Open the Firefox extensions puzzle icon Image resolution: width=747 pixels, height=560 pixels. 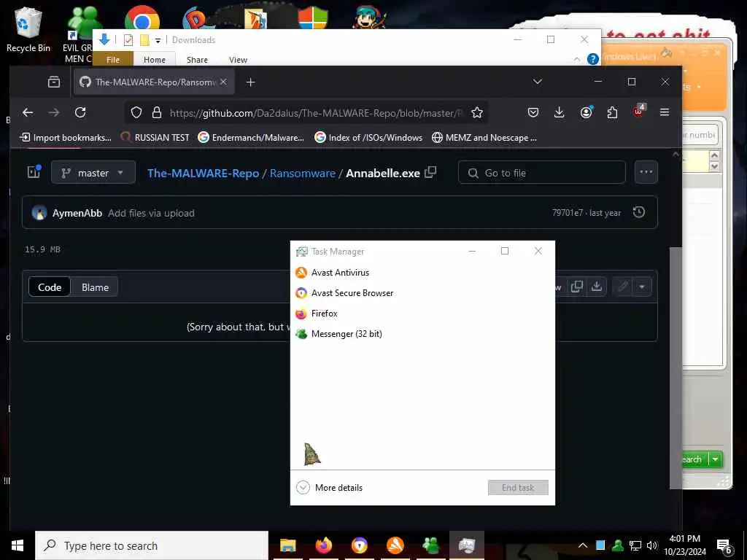[x=612, y=112]
